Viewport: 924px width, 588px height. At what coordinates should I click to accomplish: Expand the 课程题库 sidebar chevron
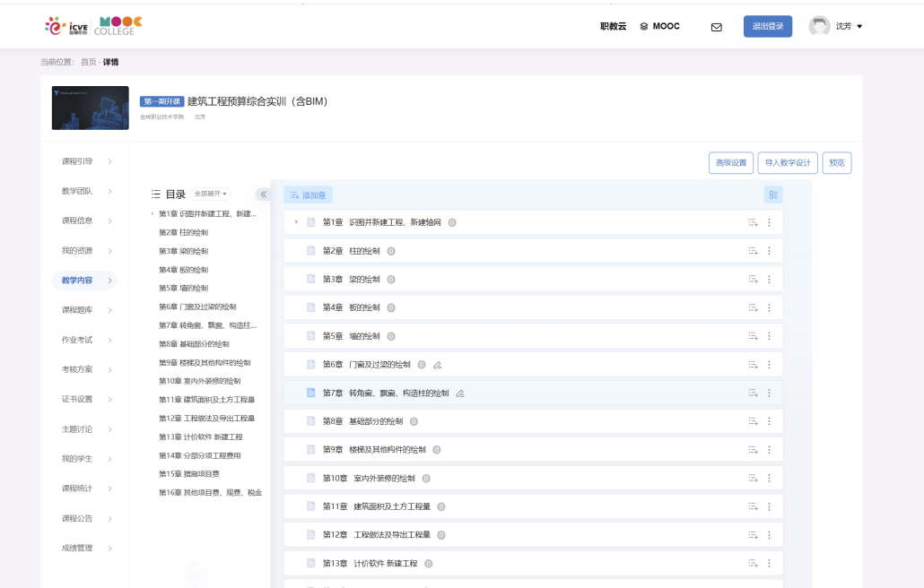pos(110,310)
